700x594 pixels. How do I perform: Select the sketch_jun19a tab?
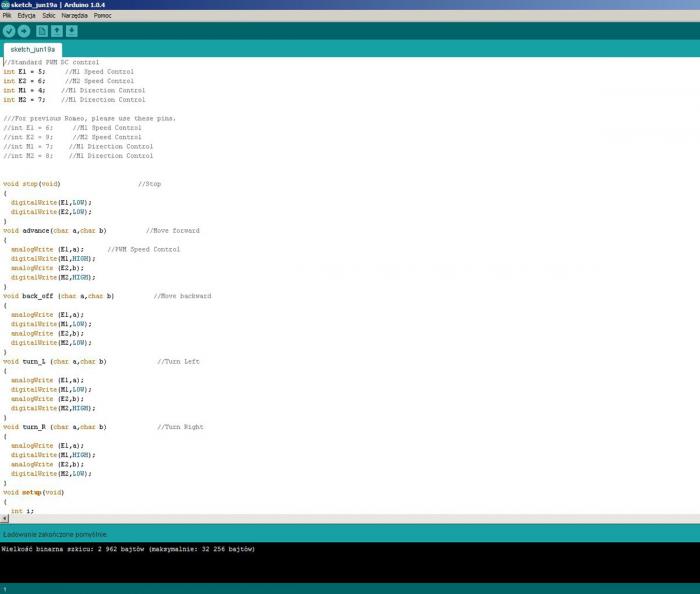pyautogui.click(x=32, y=49)
